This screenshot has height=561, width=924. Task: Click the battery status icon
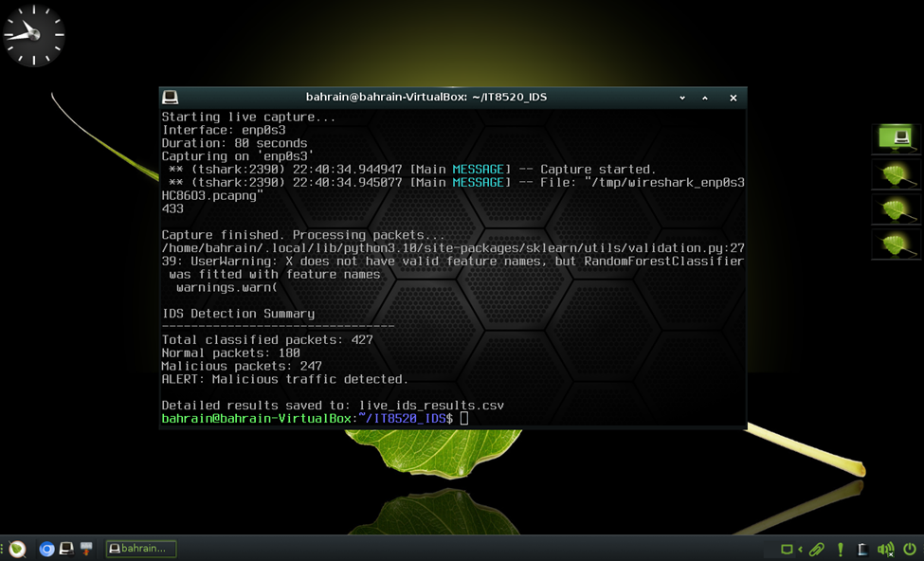pos(862,550)
